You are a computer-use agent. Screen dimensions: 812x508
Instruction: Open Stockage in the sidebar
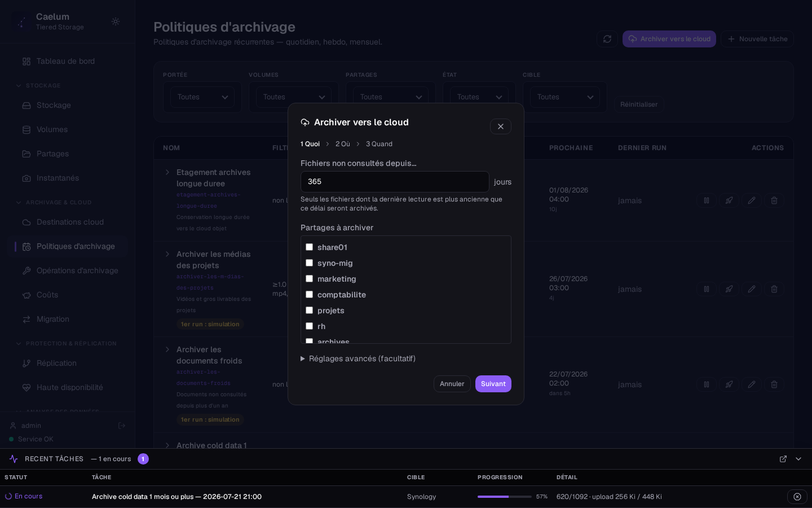click(67, 105)
